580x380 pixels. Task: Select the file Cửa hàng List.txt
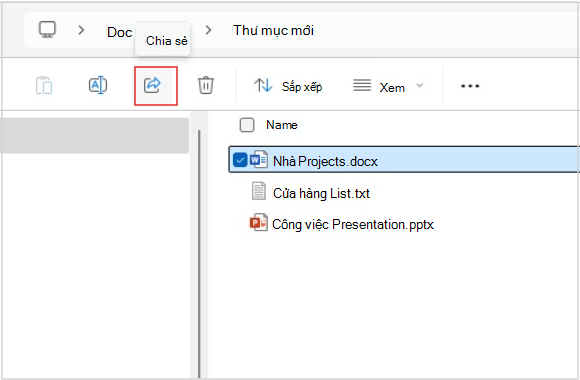point(321,194)
